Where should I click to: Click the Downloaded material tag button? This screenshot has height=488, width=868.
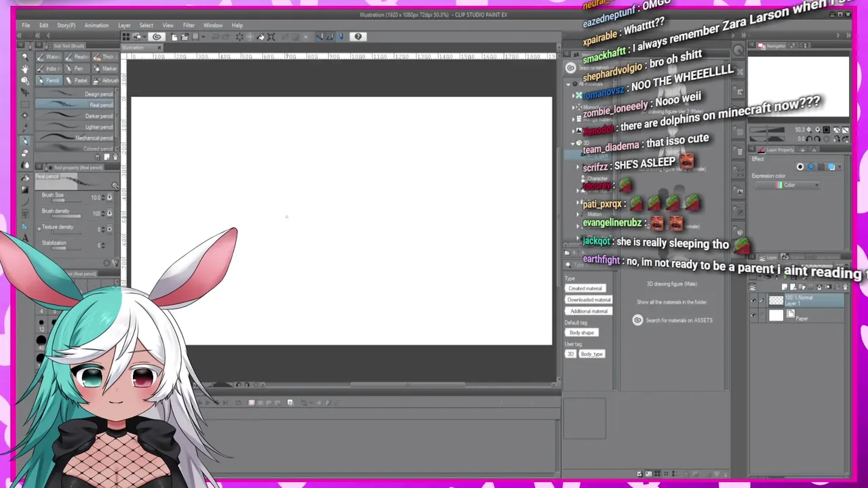point(589,300)
